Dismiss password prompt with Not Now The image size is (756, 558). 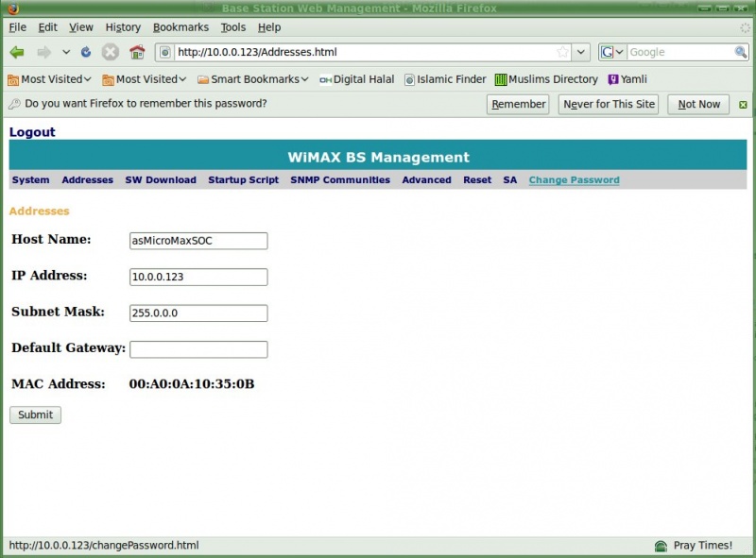[698, 104]
